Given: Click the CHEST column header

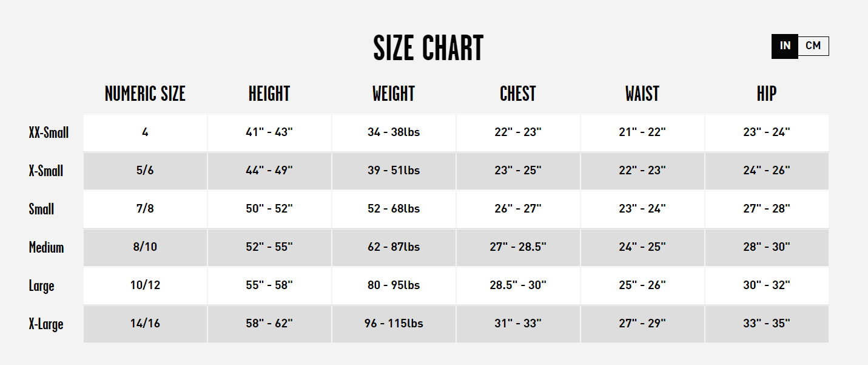Looking at the screenshot, I should 518,94.
